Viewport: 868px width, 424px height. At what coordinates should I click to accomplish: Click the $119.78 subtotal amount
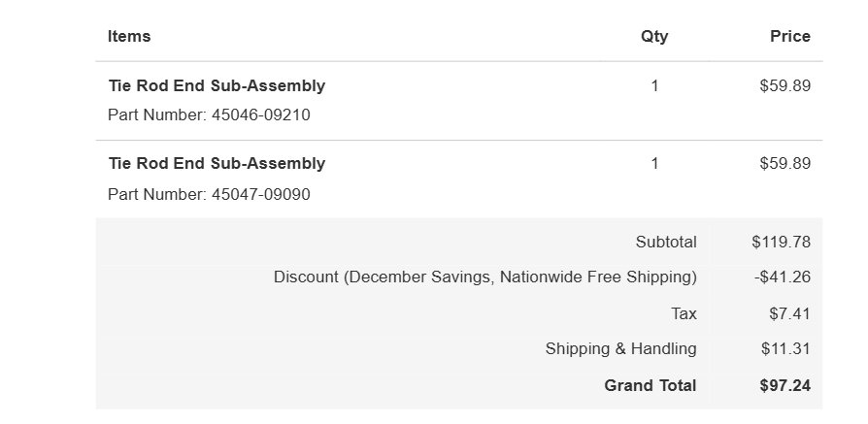coord(781,242)
